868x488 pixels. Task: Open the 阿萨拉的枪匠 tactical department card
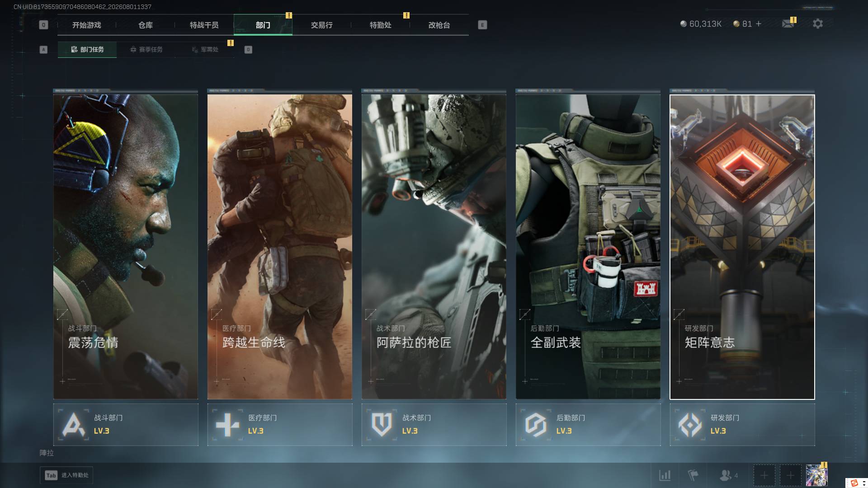point(434,247)
